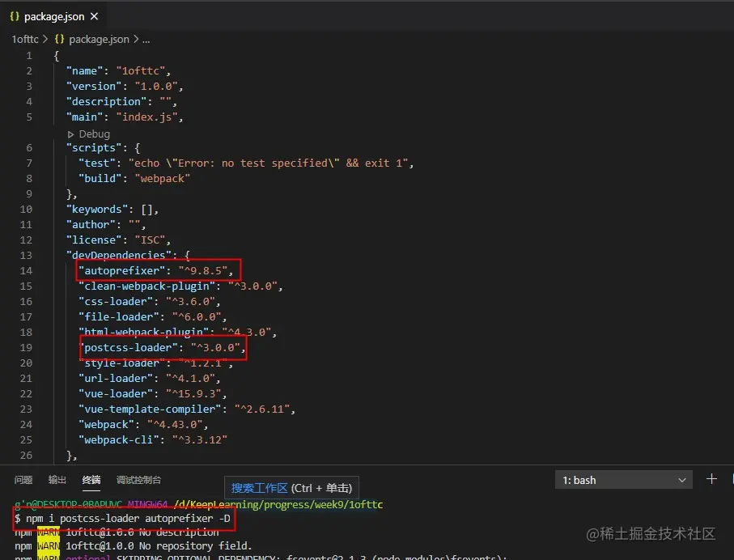
Task: Click the "autoprefixer": "^9.8.5" entry
Action: [155, 270]
